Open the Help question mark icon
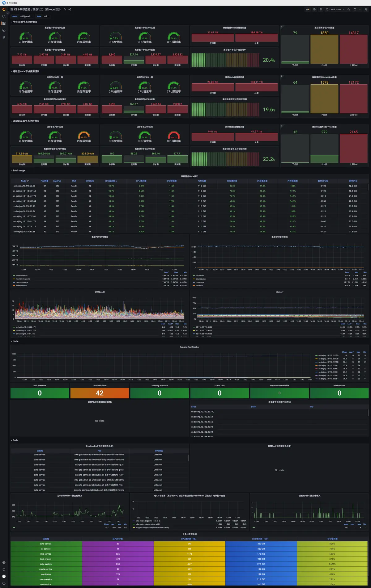Viewport: 371px width, 588px height. click(4, 583)
